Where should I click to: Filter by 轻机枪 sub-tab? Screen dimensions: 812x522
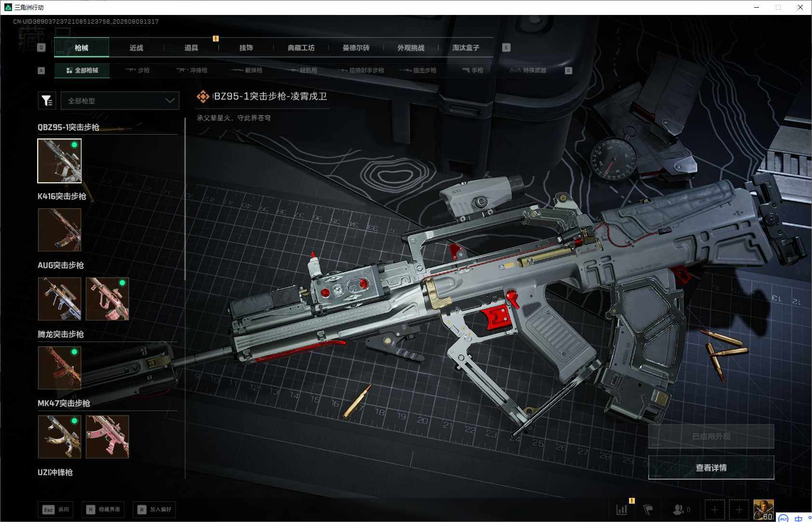302,70
